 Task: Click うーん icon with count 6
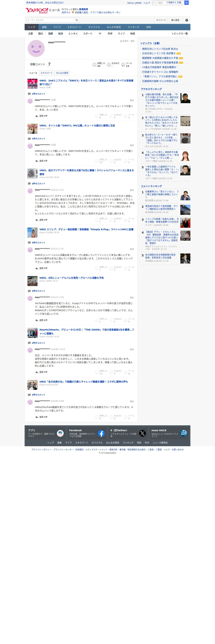125,372
